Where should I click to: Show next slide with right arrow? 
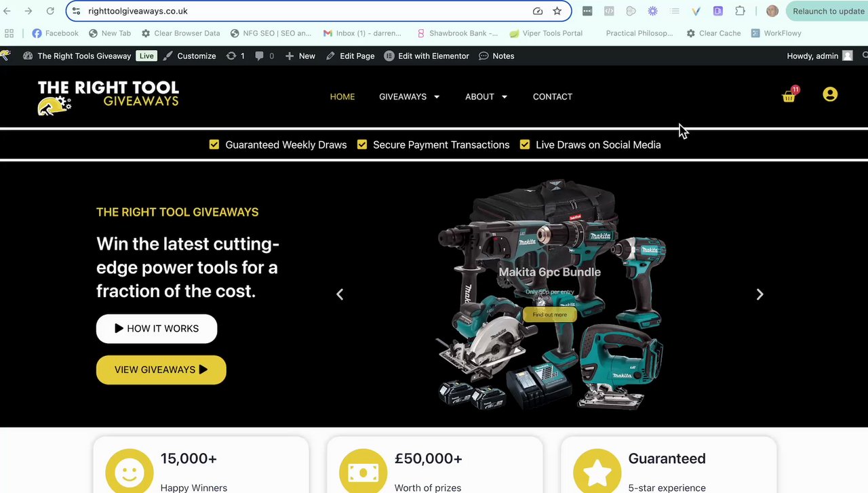click(x=759, y=294)
